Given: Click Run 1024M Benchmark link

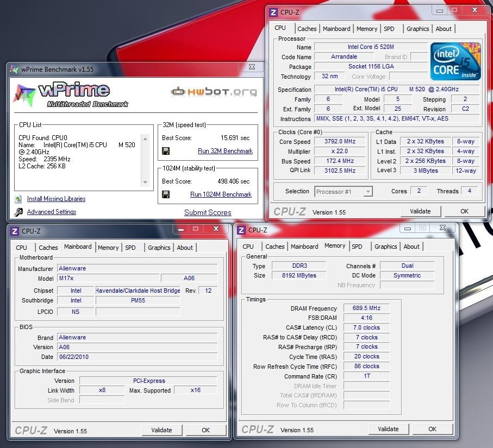Looking at the screenshot, I should [x=221, y=194].
